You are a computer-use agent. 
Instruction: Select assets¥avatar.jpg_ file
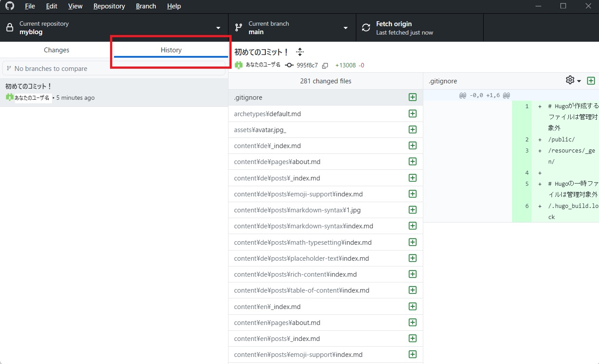(x=326, y=130)
